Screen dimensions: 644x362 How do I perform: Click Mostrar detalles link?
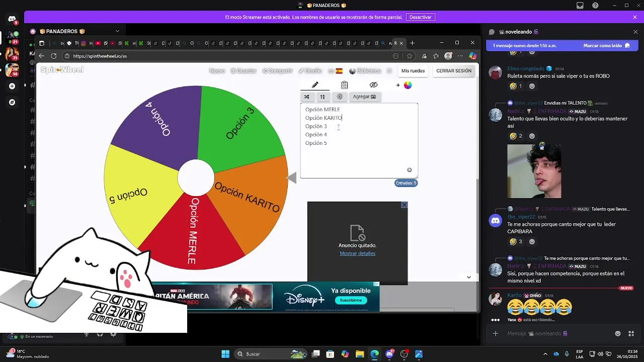coord(357,253)
